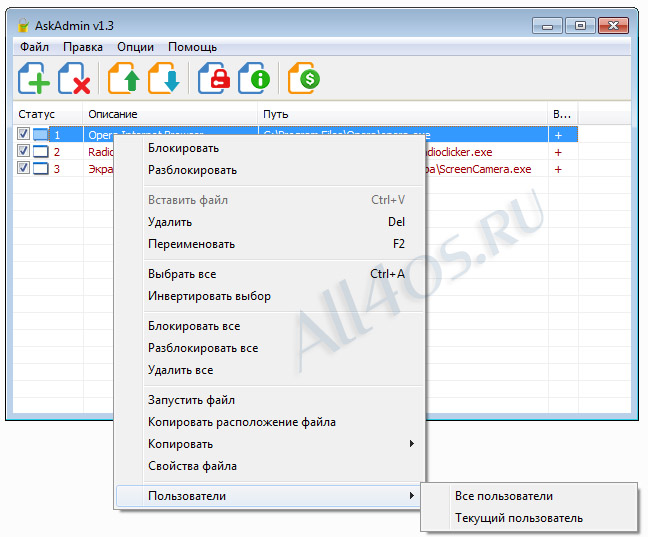Click the import list icon with blue down arrow
The height and width of the screenshot is (537, 648).
coord(164,78)
